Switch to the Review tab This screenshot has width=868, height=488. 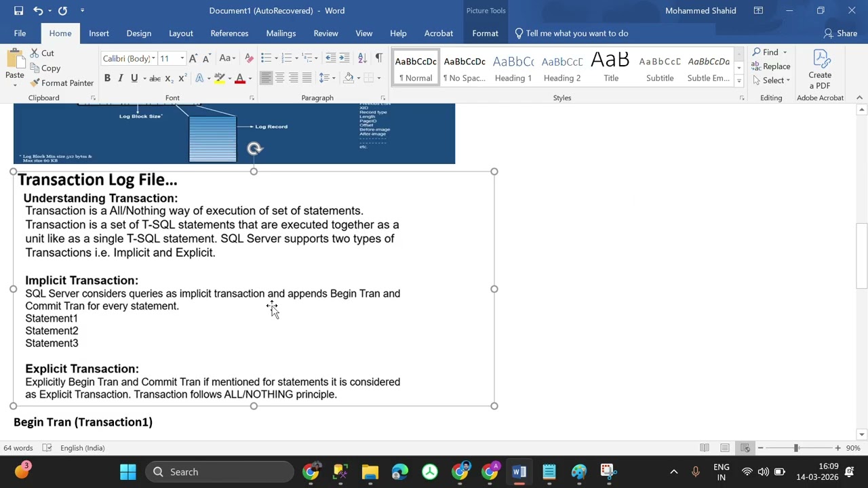pyautogui.click(x=325, y=33)
